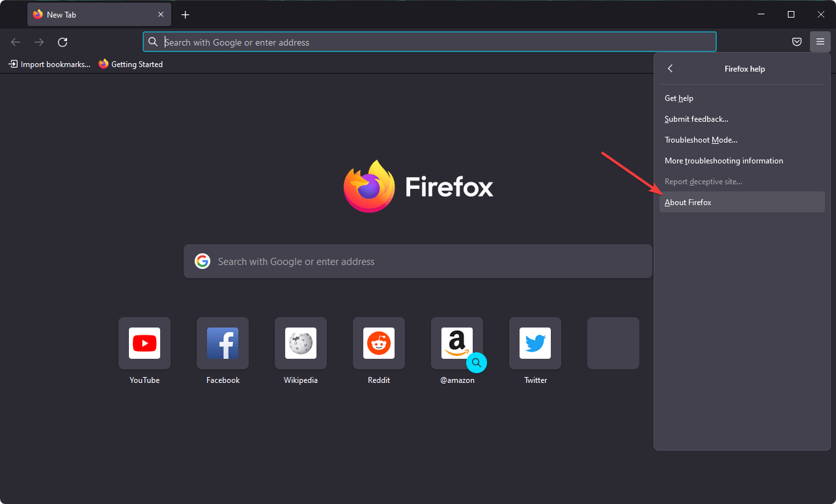This screenshot has width=836, height=504.
Task: Open the YouTube shortcut tile
Action: [x=144, y=343]
